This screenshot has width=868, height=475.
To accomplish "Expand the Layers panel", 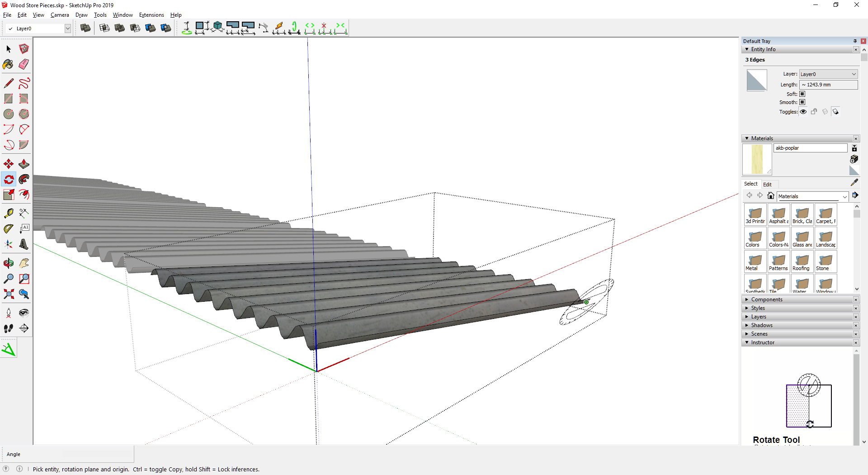I will (747, 317).
